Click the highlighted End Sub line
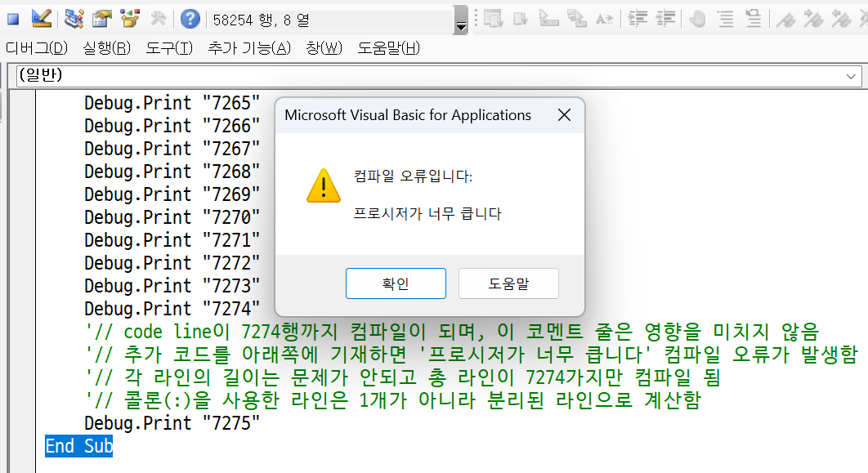The height and width of the screenshot is (473, 868). pyautogui.click(x=79, y=446)
